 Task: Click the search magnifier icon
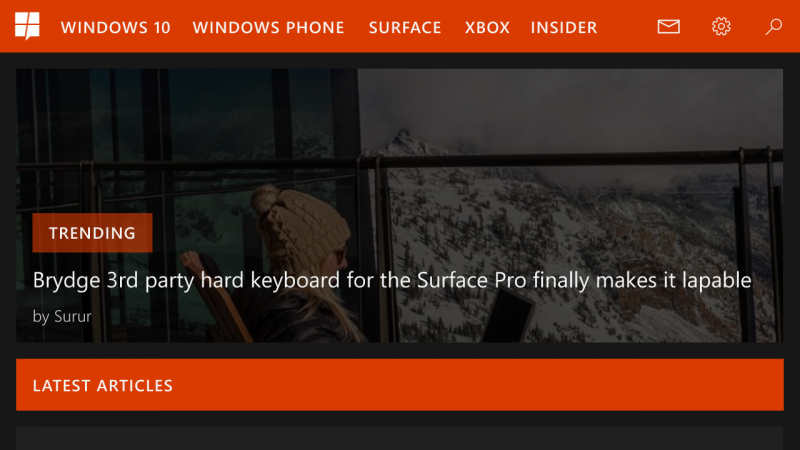pos(773,27)
